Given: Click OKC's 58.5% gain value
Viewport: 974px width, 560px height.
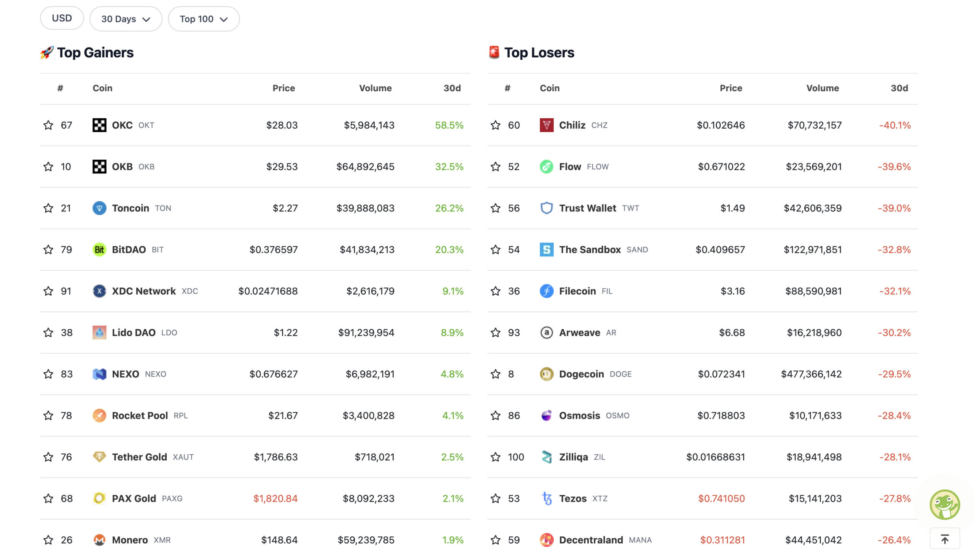Looking at the screenshot, I should coord(449,125).
